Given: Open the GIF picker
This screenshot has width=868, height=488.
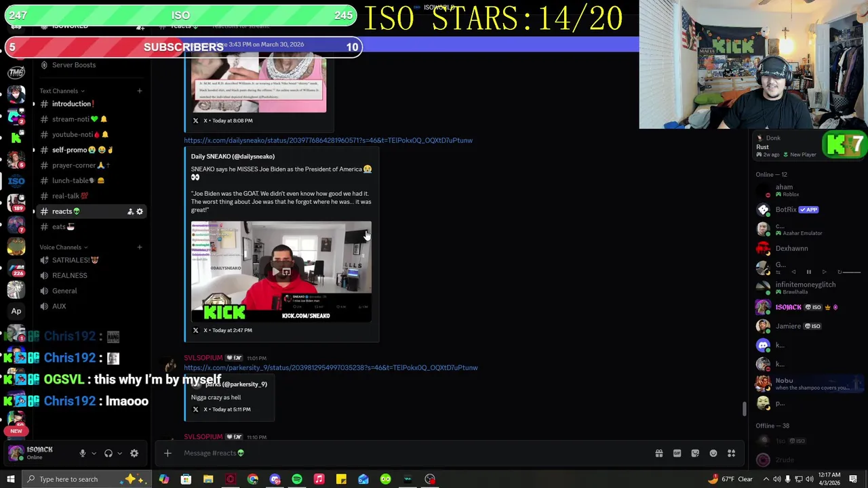Looking at the screenshot, I should [677, 453].
